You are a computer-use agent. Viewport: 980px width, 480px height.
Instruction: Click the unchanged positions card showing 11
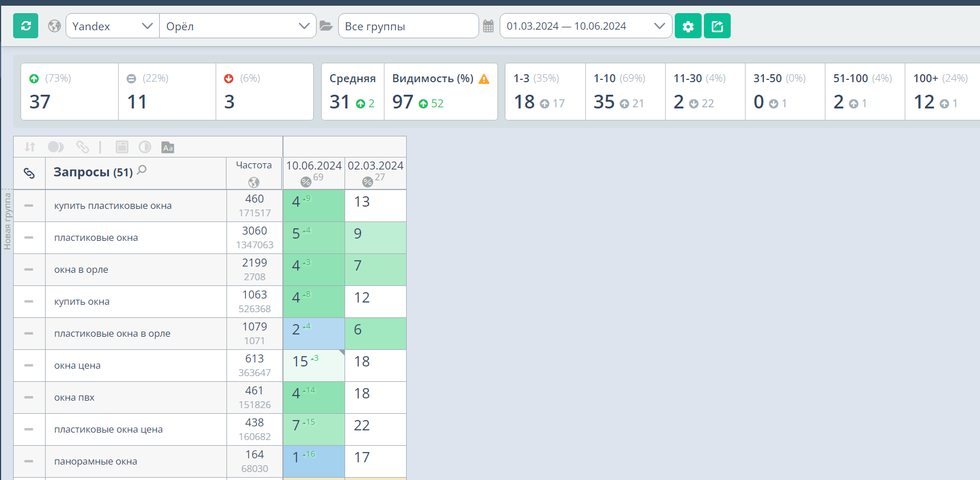click(x=167, y=91)
